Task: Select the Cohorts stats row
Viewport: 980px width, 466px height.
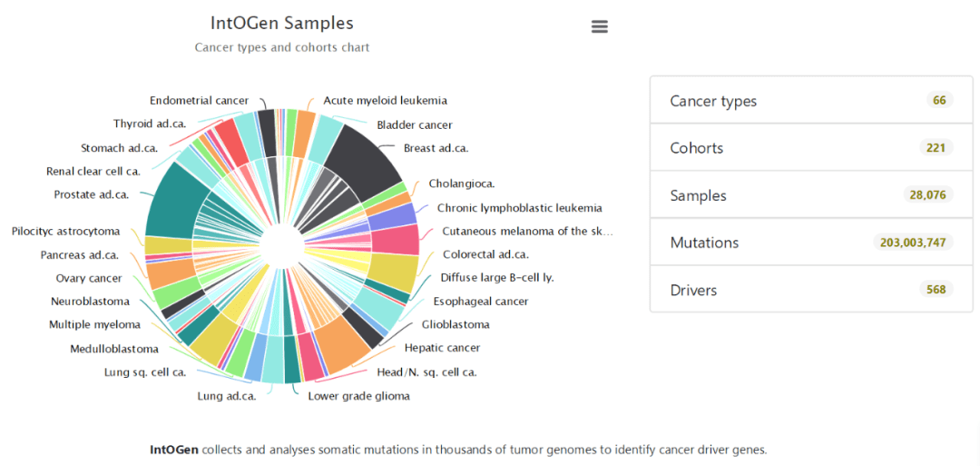Action: click(x=811, y=148)
